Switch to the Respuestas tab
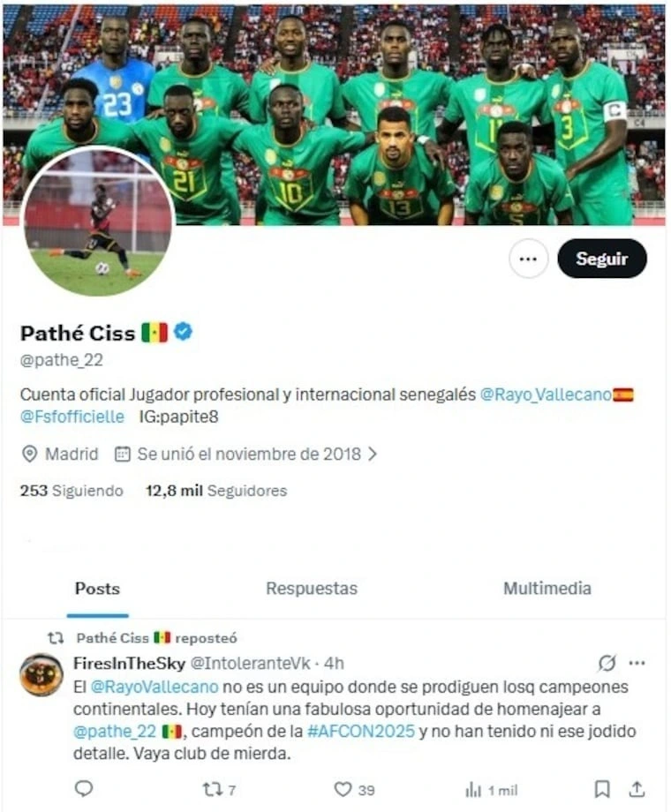This screenshot has width=671, height=812. [x=312, y=589]
